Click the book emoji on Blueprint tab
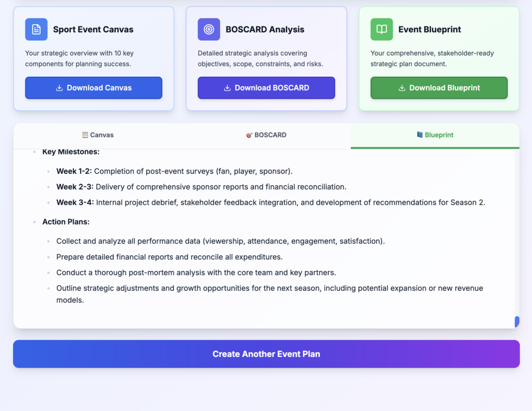Image resolution: width=532 pixels, height=411 pixels. (x=420, y=135)
